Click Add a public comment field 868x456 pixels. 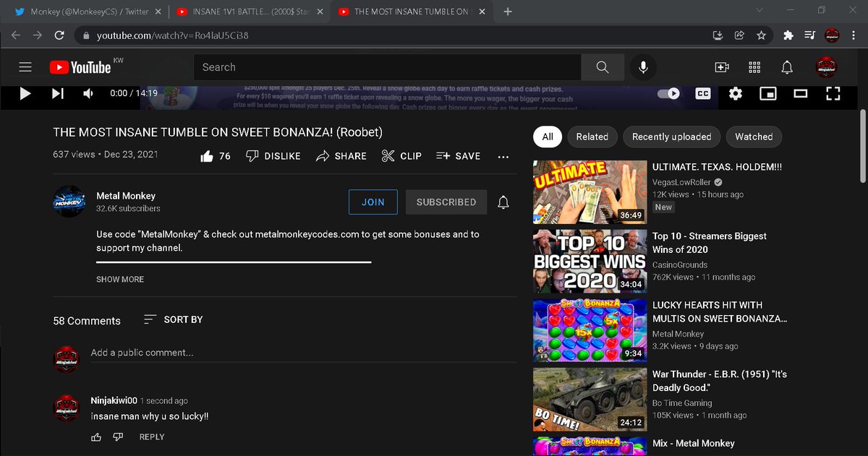[303, 353]
